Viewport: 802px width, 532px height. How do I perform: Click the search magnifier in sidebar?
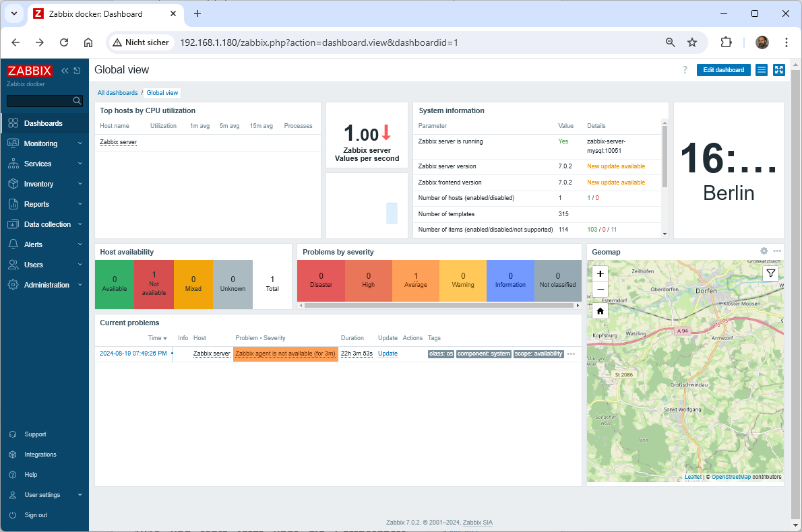78,101
